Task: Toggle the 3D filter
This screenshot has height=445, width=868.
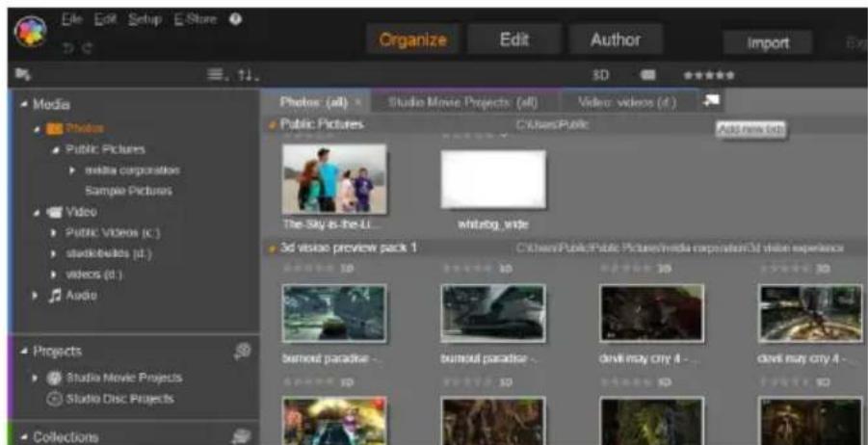Action: pos(600,75)
